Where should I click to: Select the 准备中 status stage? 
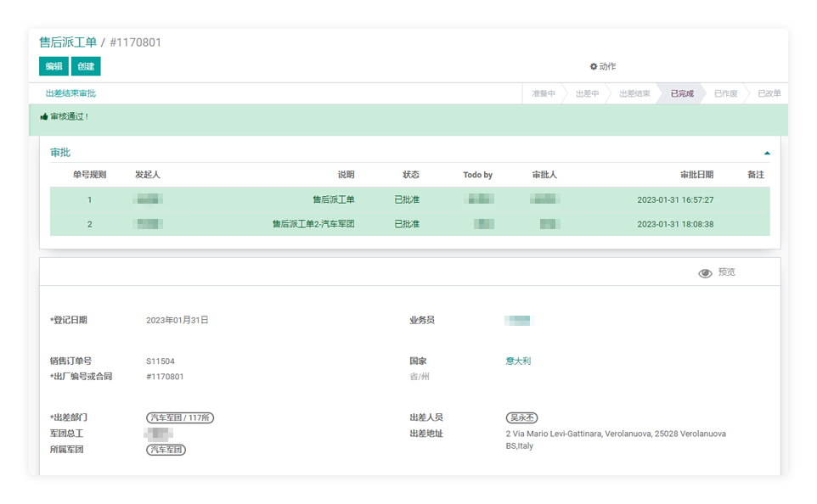click(543, 94)
